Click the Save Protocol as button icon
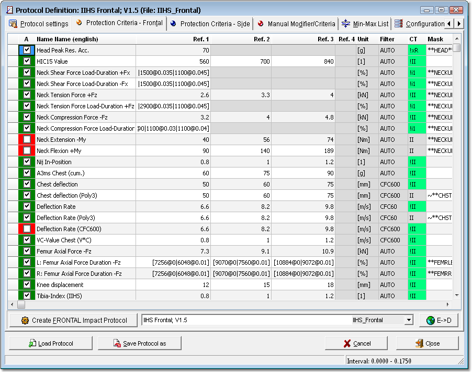This screenshot has width=472, height=373. click(x=117, y=343)
